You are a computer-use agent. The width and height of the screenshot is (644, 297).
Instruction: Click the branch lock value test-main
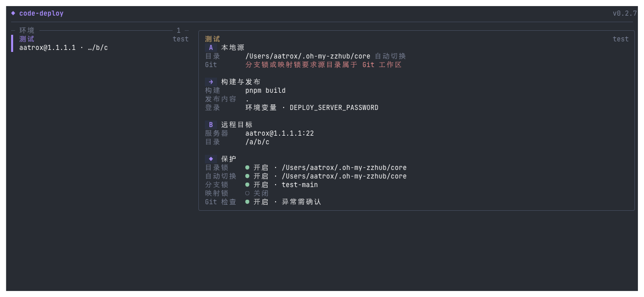point(300,185)
